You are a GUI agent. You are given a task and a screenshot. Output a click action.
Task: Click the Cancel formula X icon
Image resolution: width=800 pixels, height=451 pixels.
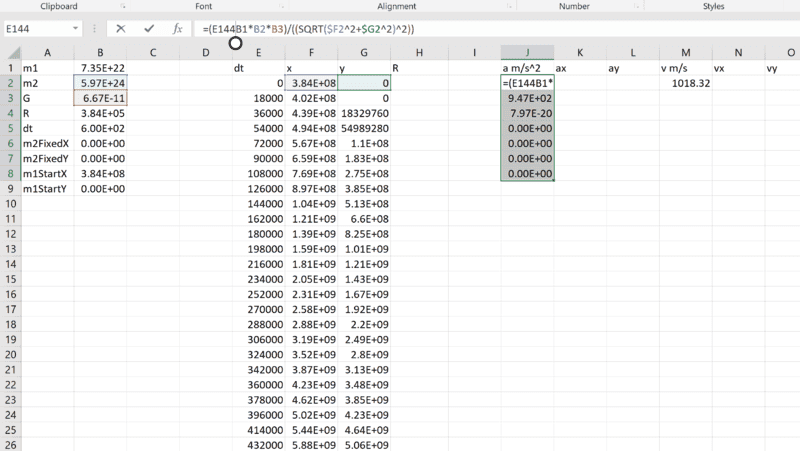click(x=120, y=29)
